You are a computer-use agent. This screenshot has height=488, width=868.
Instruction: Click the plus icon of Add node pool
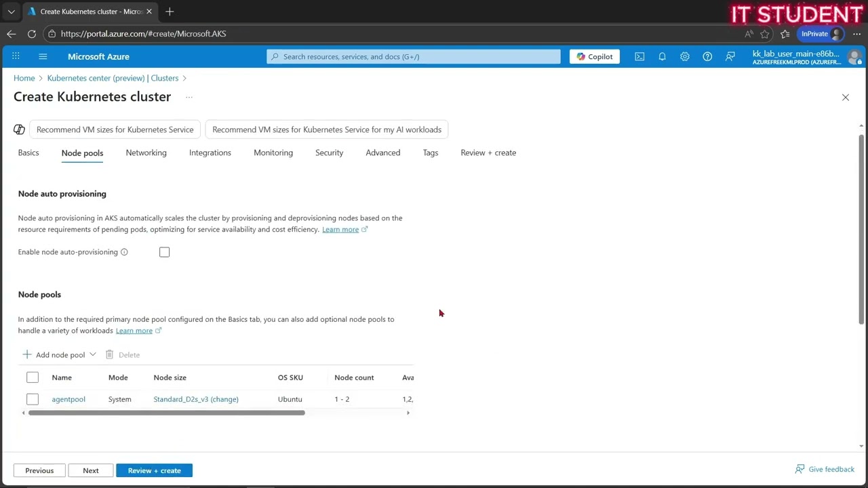[x=27, y=354]
